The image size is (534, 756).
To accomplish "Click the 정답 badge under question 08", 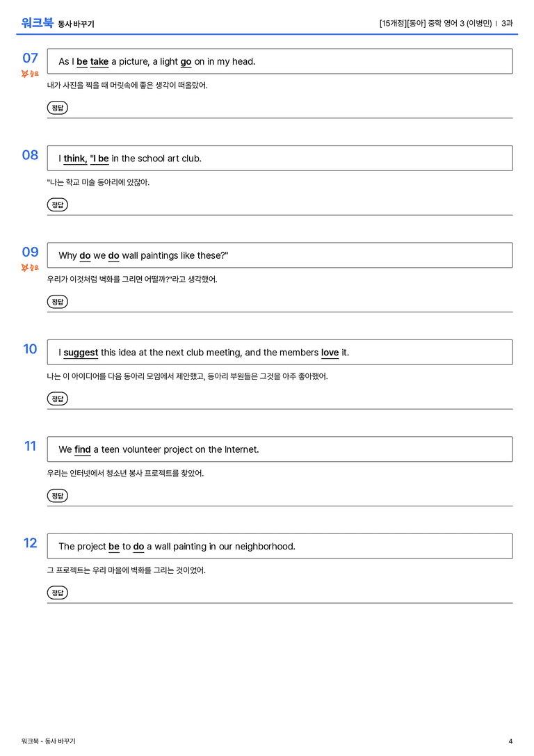I will (x=57, y=204).
